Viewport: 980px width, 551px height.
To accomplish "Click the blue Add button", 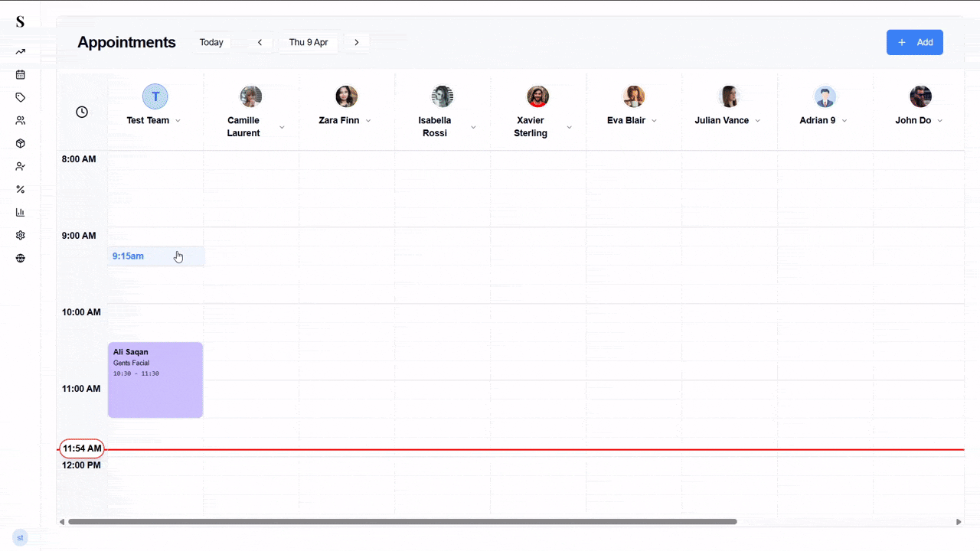I will click(915, 42).
